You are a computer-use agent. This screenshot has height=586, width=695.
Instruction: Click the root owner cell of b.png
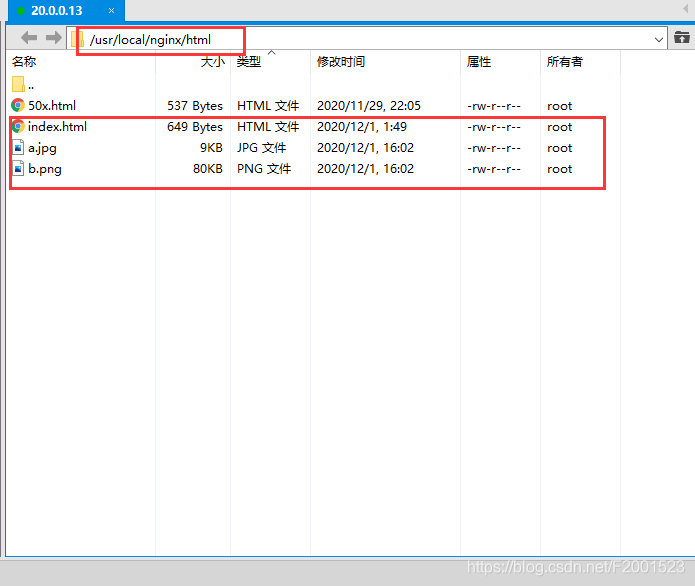[x=559, y=169]
